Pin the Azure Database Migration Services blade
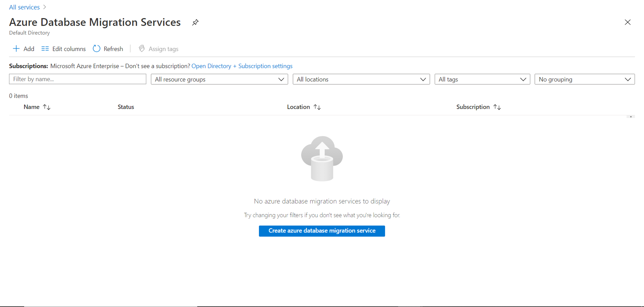Screen dimensions: 644x307 pos(195,23)
